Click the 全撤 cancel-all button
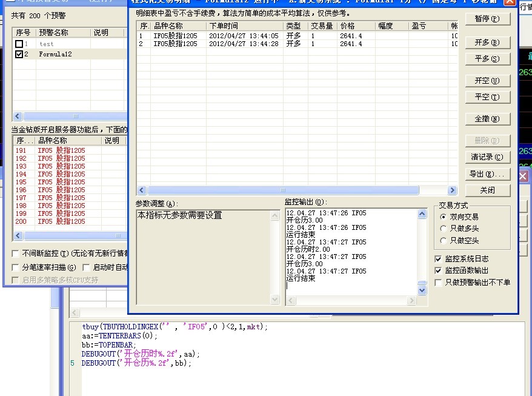This screenshot has height=396, width=532. (487, 119)
